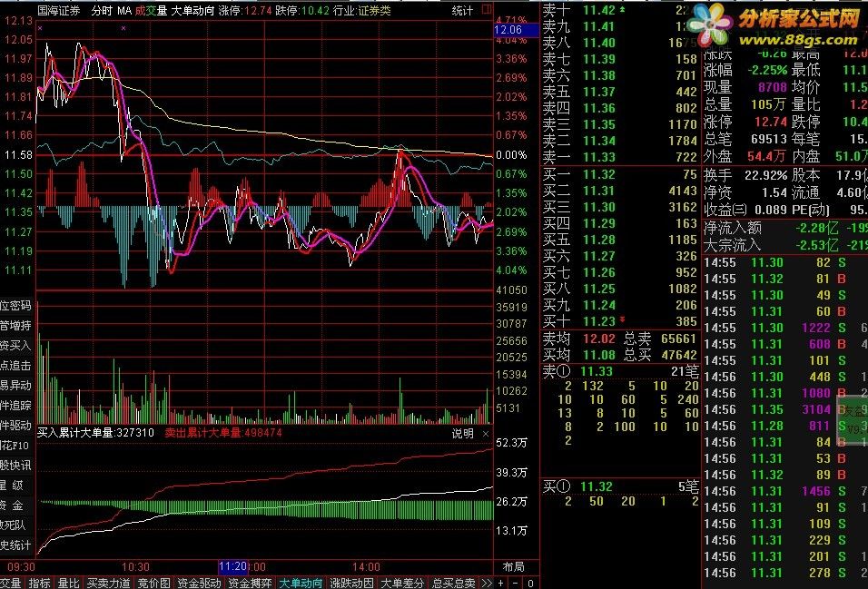Open the 说明 note for the big-order panel
Image resolution: width=868 pixels, height=589 pixels.
pos(463,434)
